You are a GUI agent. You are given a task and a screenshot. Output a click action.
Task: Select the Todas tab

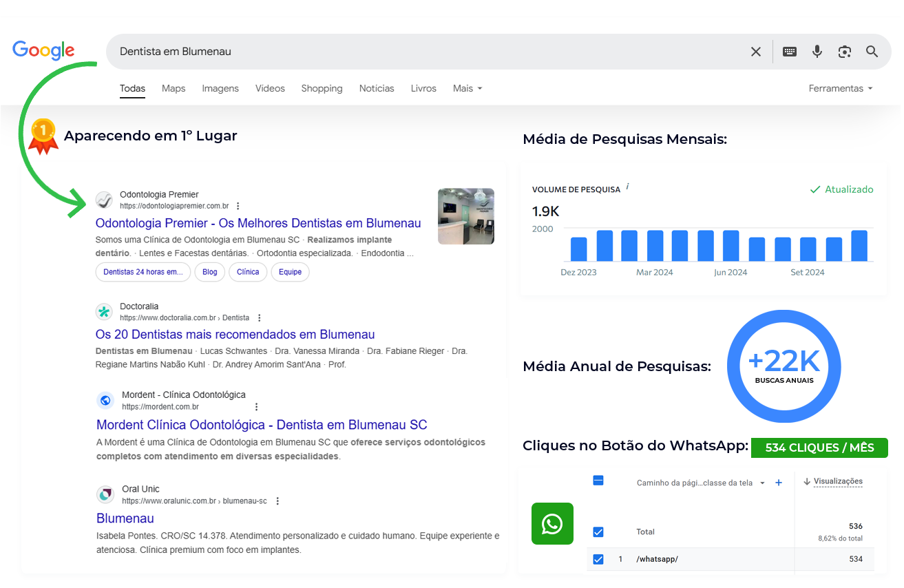[132, 88]
